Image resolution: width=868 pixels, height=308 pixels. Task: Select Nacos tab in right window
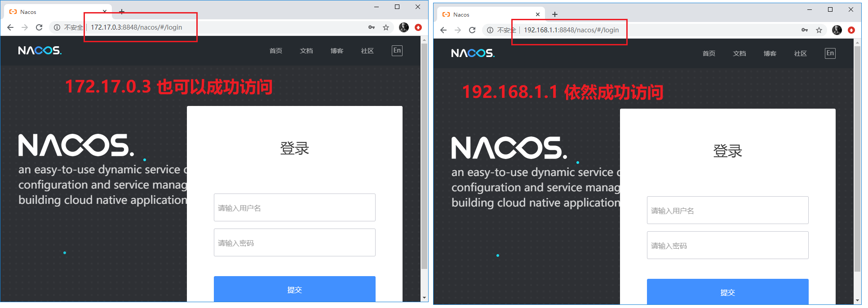point(492,14)
